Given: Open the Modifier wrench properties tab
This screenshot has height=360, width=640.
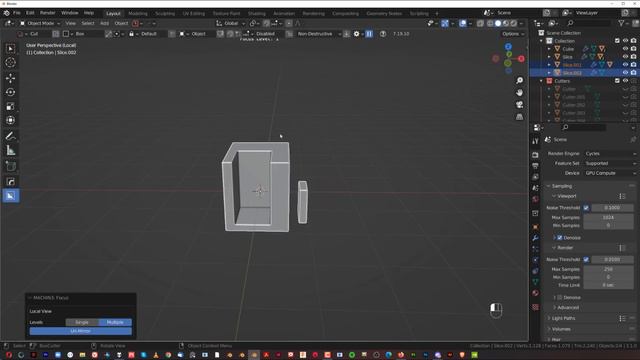Looking at the screenshot, I should (536, 238).
